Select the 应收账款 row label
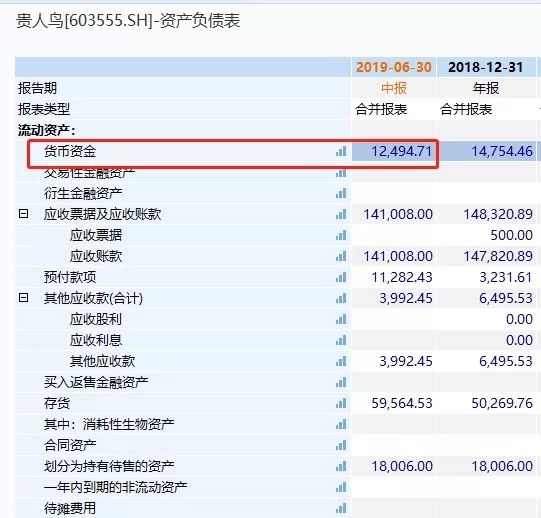541x518 pixels. click(96, 256)
